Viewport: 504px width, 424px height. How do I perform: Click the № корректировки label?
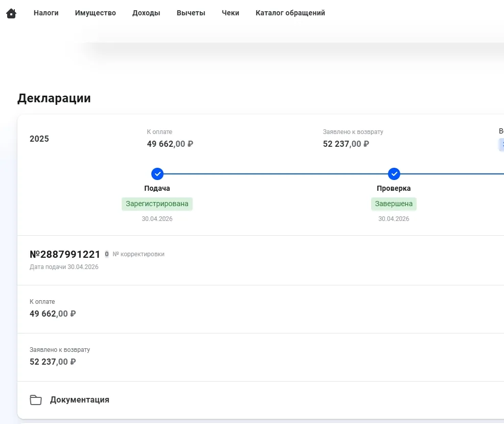coord(139,254)
